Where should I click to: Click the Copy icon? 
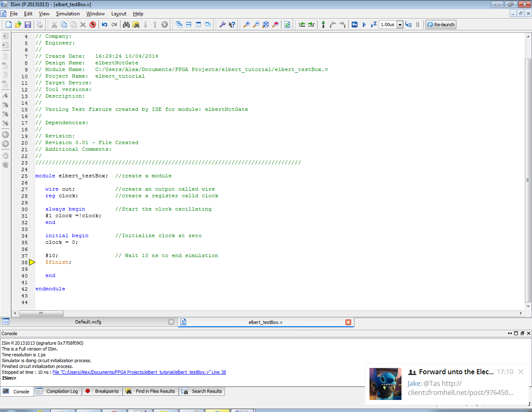tap(64, 25)
